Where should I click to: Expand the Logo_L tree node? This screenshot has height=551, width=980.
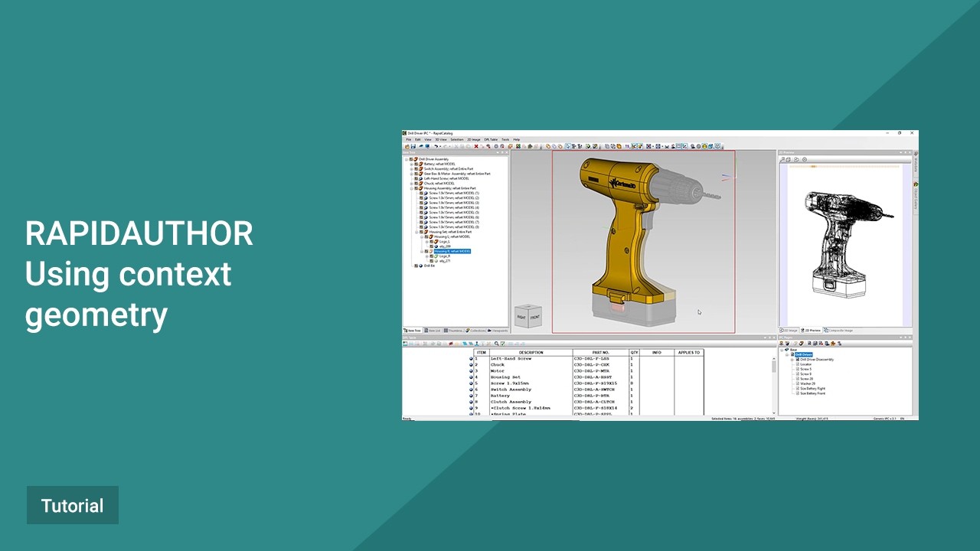(x=426, y=242)
